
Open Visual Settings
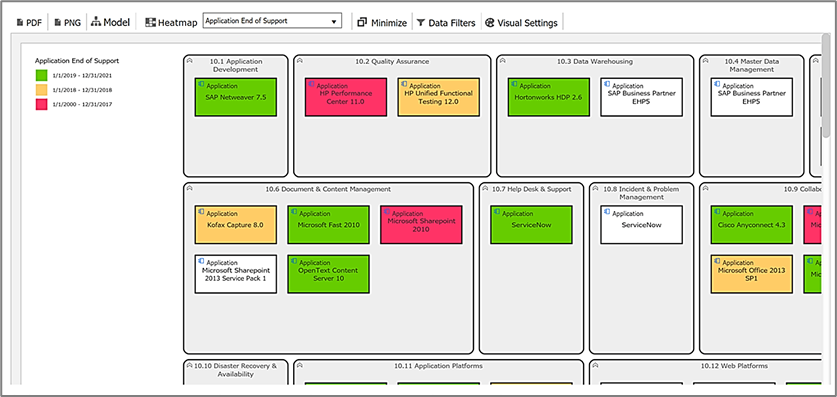click(x=522, y=23)
